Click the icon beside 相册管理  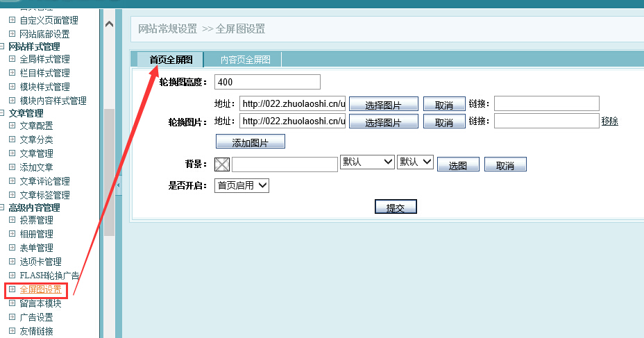[12, 234]
